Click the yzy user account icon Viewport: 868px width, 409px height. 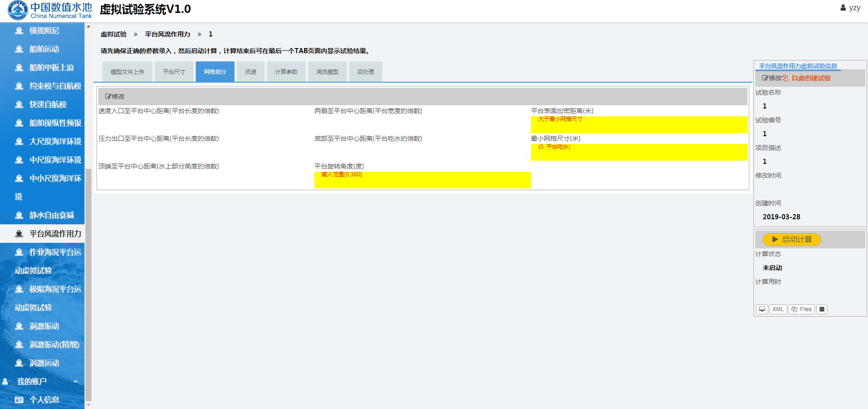[843, 8]
